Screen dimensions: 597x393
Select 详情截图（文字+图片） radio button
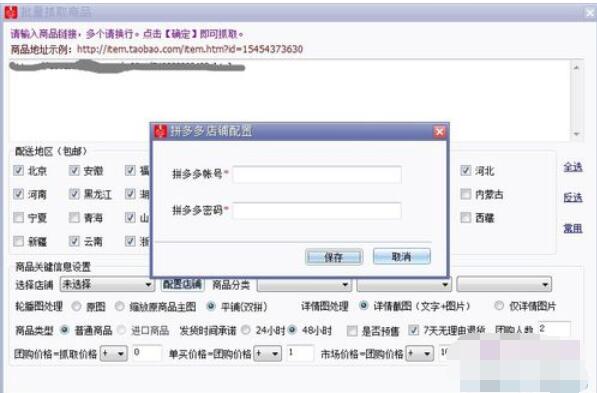click(x=364, y=305)
